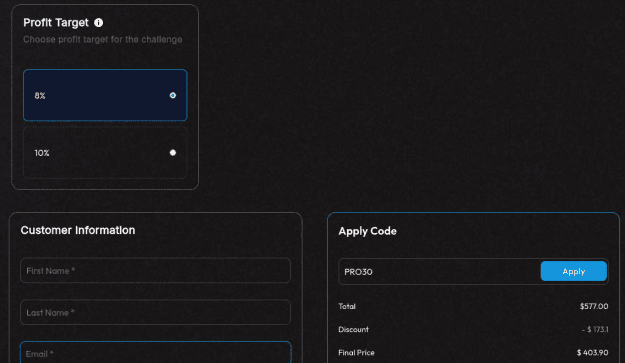Select the 8% profit target option
625x363 pixels.
coord(105,95)
